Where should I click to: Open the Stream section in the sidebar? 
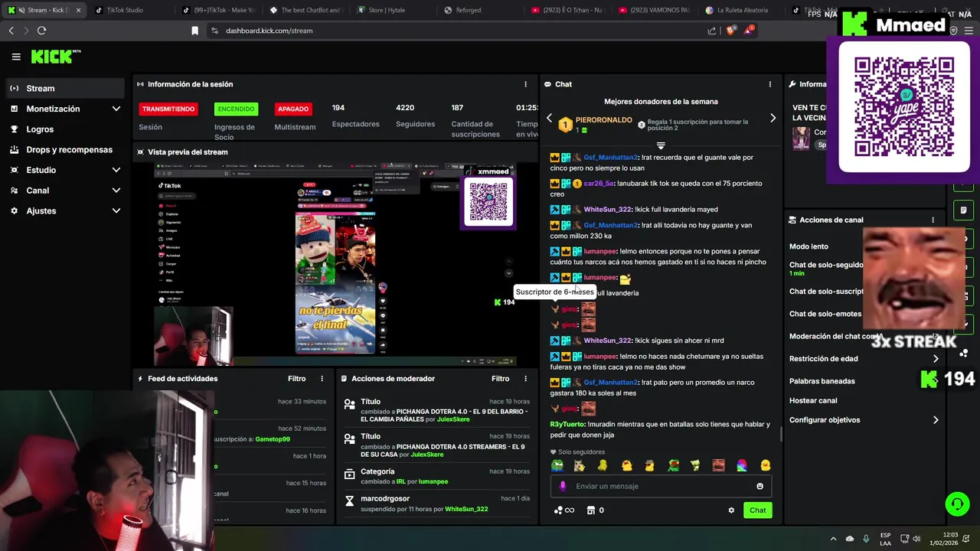(x=65, y=88)
